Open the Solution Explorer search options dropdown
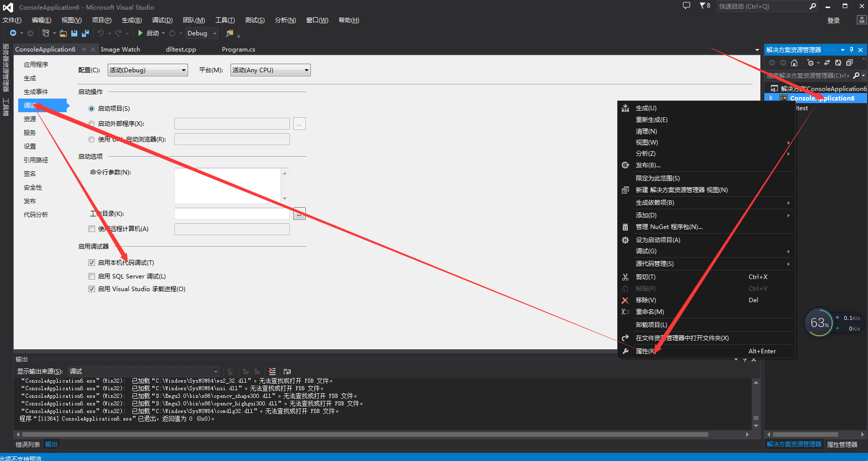This screenshot has height=461, width=868. [x=863, y=75]
